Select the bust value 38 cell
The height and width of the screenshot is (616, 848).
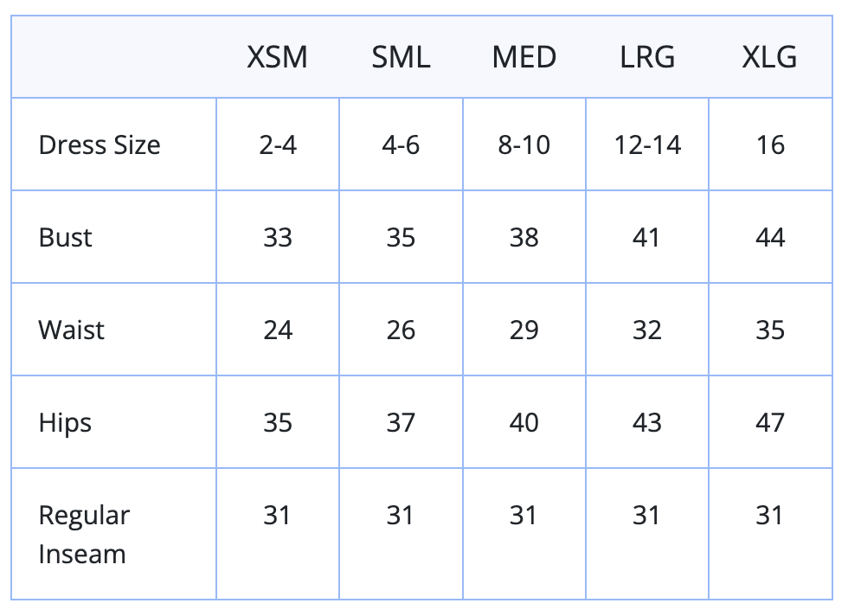click(x=524, y=237)
